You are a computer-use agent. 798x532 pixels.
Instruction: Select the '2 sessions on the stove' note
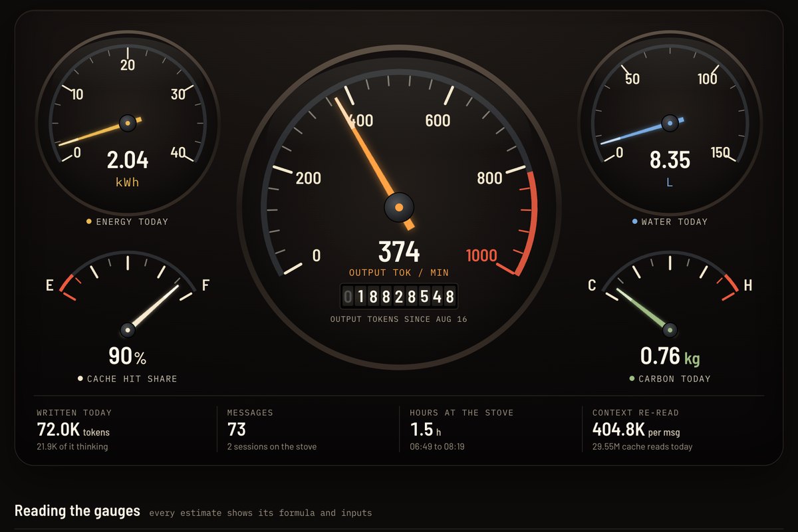pyautogui.click(x=272, y=447)
